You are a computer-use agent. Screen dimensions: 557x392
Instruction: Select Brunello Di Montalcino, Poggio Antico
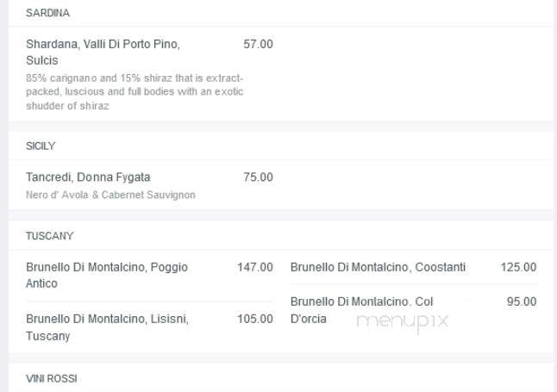[107, 275]
